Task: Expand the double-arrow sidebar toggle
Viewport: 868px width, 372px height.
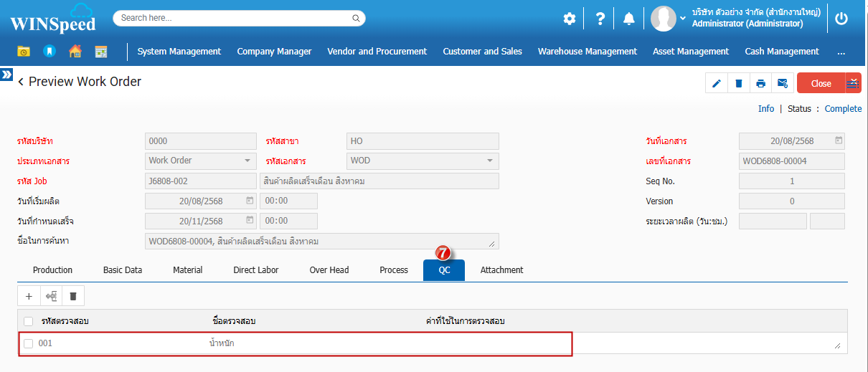Action: (6, 75)
